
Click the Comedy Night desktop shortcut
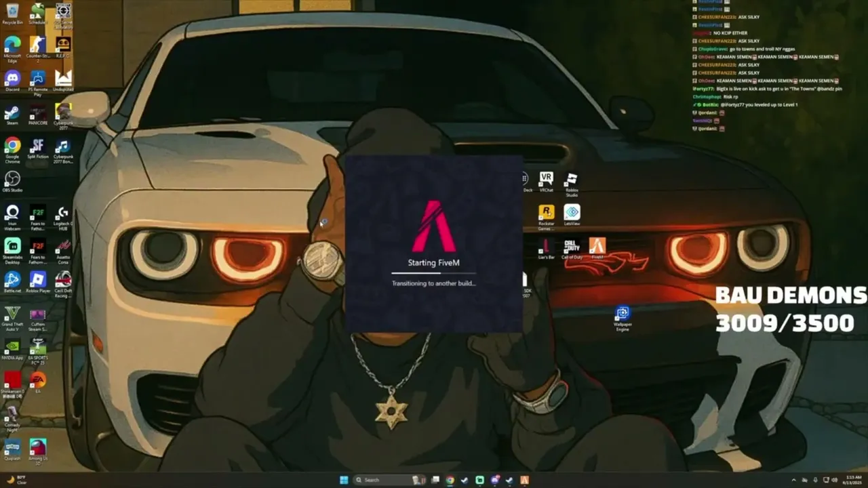pyautogui.click(x=12, y=418)
